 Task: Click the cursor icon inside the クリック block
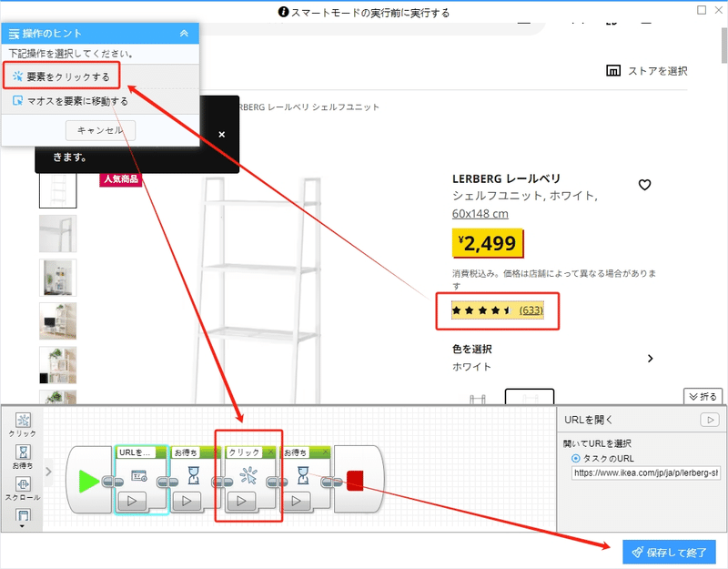click(248, 475)
